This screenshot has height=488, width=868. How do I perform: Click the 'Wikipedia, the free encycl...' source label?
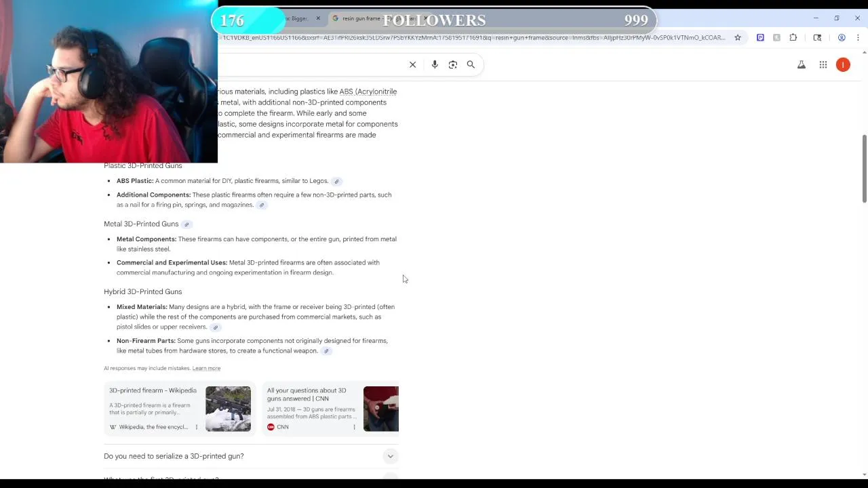tap(153, 427)
